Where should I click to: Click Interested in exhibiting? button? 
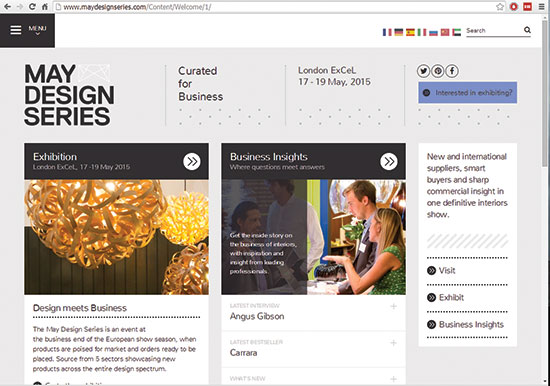(468, 93)
